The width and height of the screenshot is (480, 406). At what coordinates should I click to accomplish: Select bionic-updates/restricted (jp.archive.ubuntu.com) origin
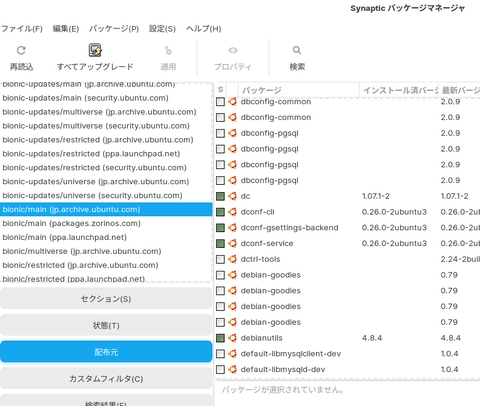pos(106,140)
